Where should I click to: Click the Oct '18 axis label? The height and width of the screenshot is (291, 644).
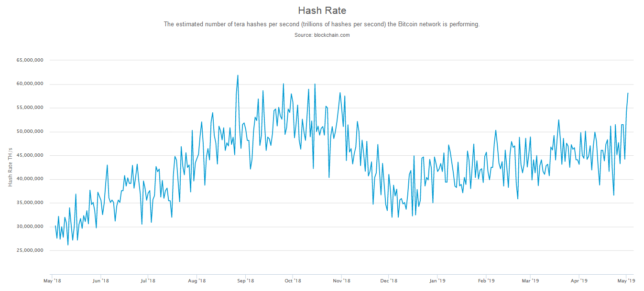tap(294, 281)
